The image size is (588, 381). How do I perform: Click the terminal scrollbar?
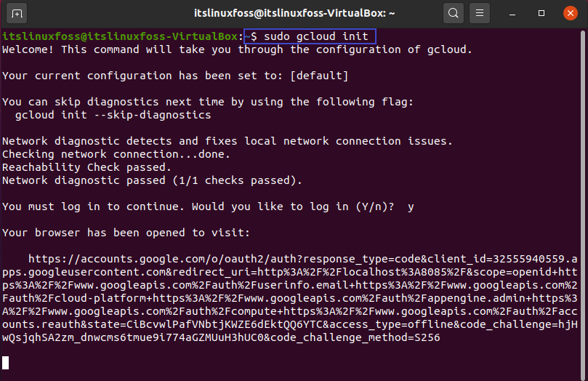(583, 203)
